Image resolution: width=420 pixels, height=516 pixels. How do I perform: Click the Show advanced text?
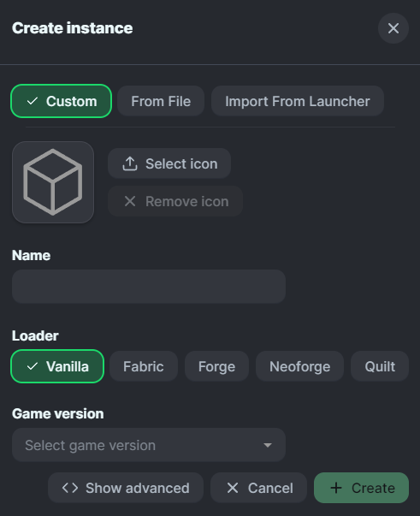click(138, 488)
